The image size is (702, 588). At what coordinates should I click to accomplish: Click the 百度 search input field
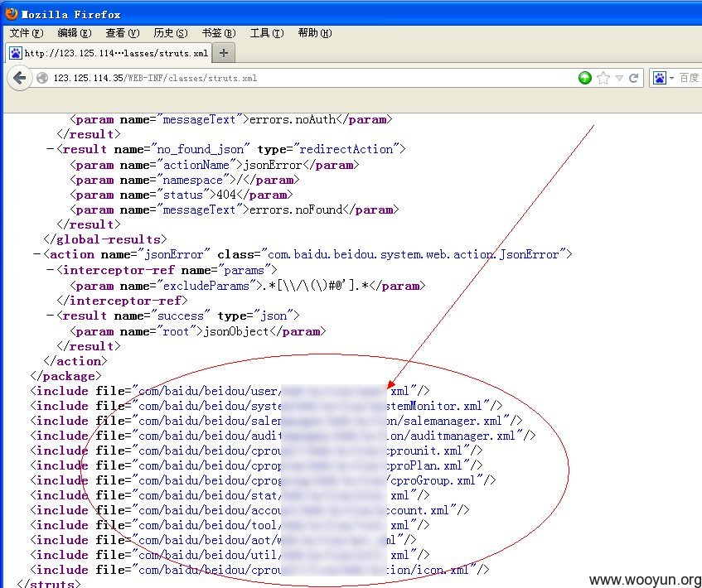pyautogui.click(x=690, y=79)
